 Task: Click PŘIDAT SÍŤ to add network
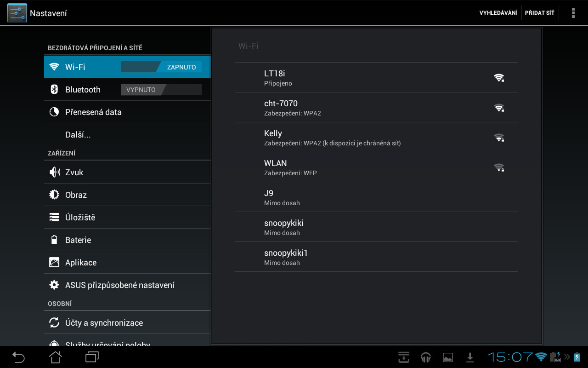[540, 13]
